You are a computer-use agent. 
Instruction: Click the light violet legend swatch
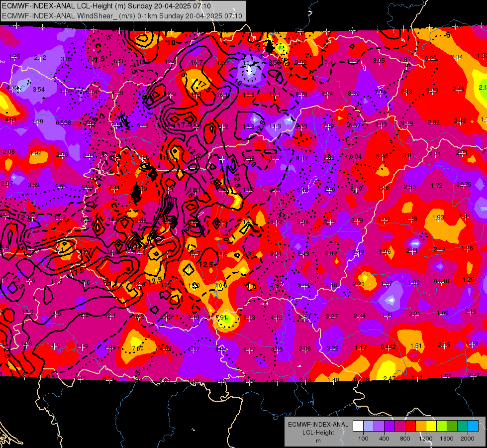pos(379,426)
